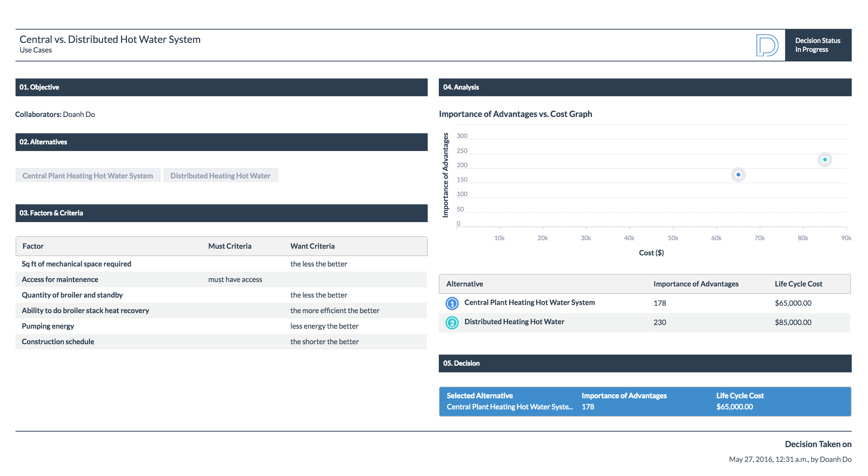Image resolution: width=868 pixels, height=476 pixels.
Task: Click the number 2 badge for Distributed Heating
Action: [452, 323]
